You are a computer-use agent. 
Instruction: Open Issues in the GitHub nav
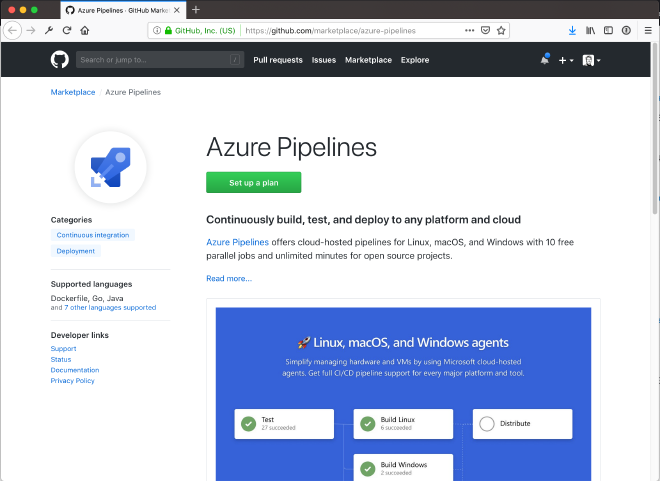click(x=324, y=60)
